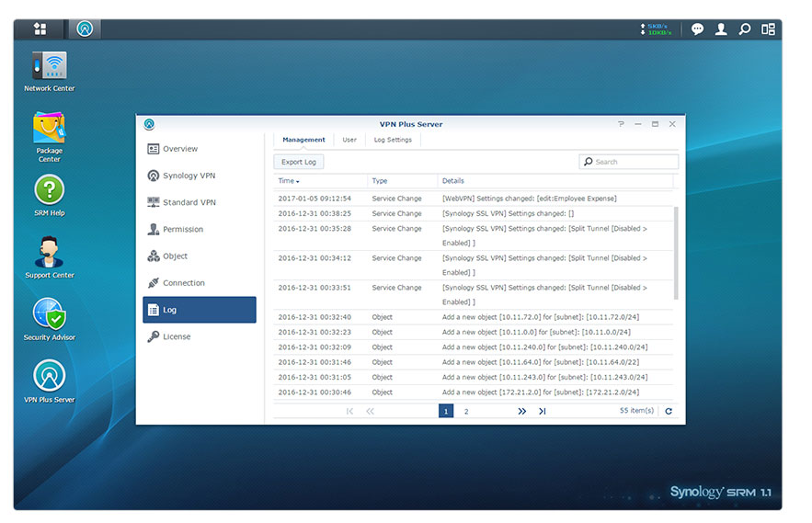Select Standard VPN in sidebar
812x523 pixels.
(x=200, y=202)
